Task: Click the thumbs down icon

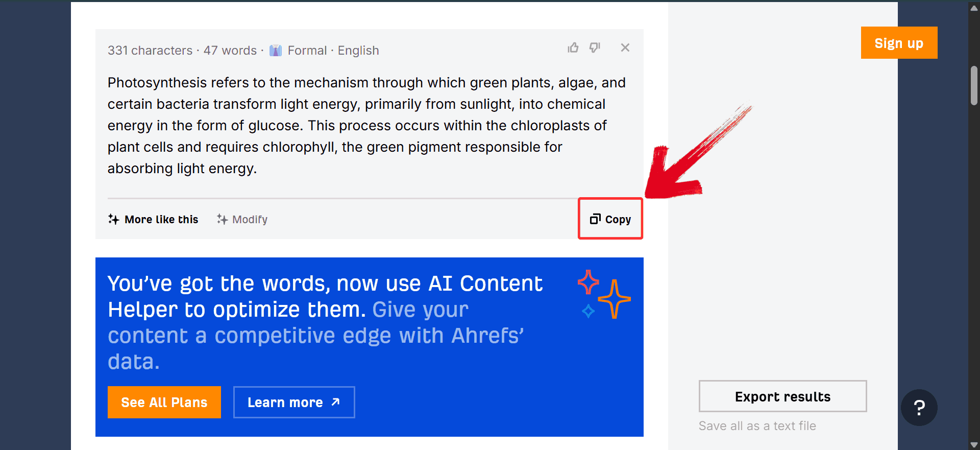Action: pyautogui.click(x=595, y=48)
